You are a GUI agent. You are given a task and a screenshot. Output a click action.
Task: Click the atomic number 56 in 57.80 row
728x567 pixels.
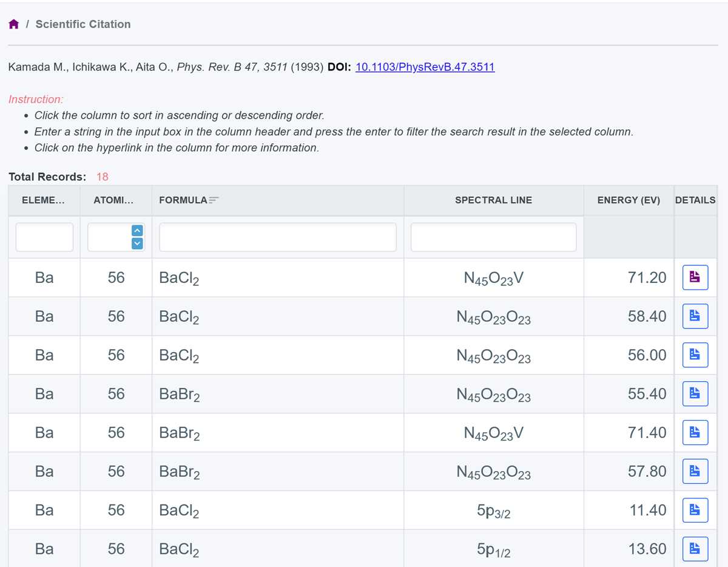pyautogui.click(x=116, y=471)
